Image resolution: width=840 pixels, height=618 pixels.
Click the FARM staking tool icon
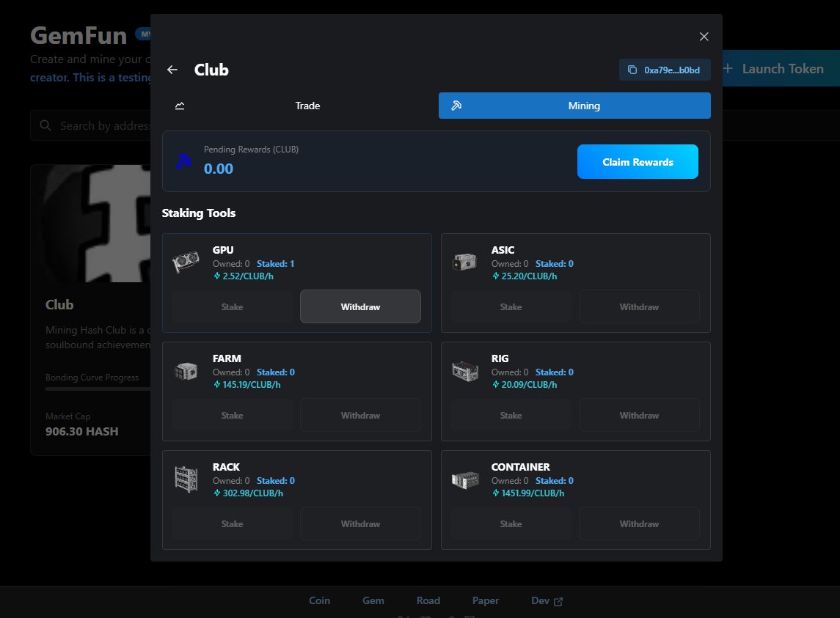(x=186, y=370)
